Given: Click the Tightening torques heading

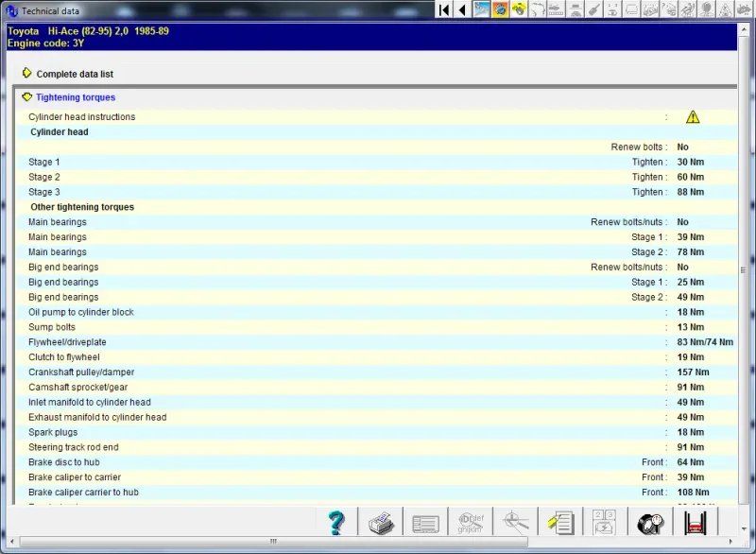Looking at the screenshot, I should [x=76, y=97].
